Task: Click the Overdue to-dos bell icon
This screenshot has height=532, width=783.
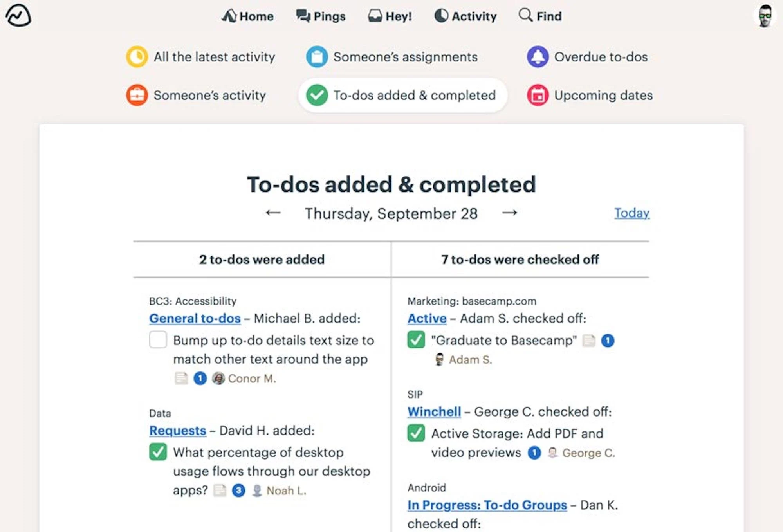Action: 538,56
